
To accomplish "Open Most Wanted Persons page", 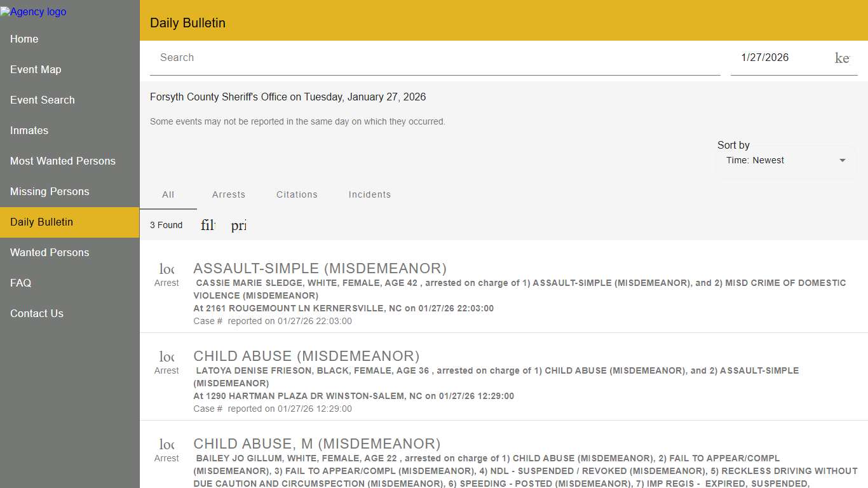I will pos(63,161).
